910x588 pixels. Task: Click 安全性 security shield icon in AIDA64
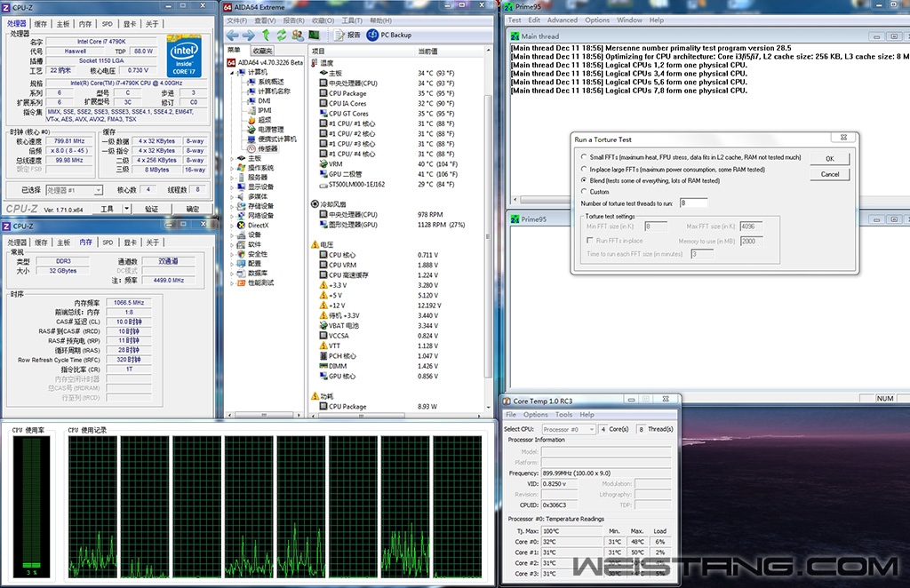coord(242,254)
